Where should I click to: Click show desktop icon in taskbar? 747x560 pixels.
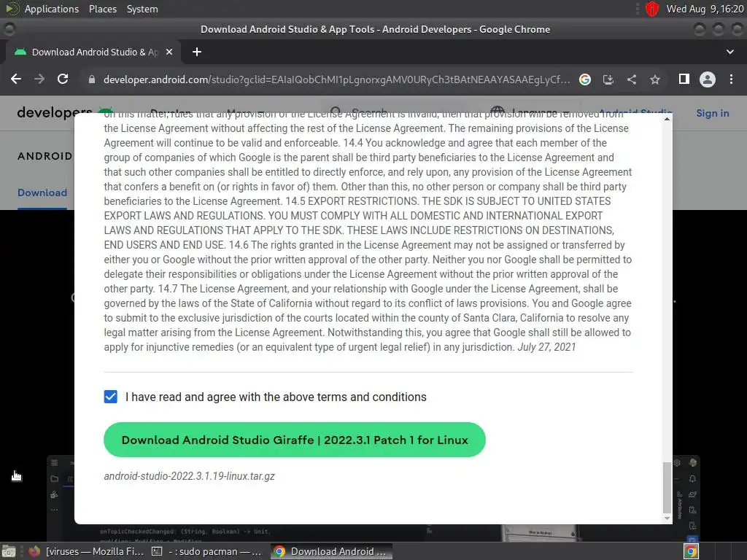point(9,551)
